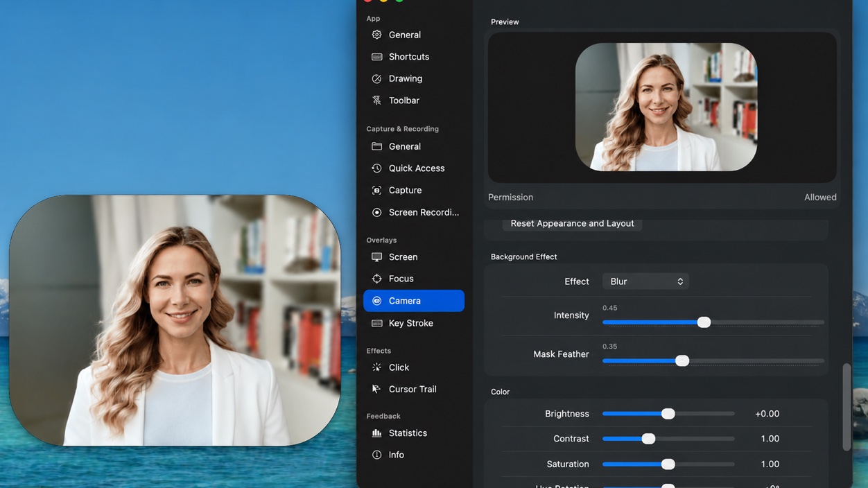This screenshot has width=868, height=488.
Task: Click Reset Appearance and Layout button
Action: pos(572,223)
